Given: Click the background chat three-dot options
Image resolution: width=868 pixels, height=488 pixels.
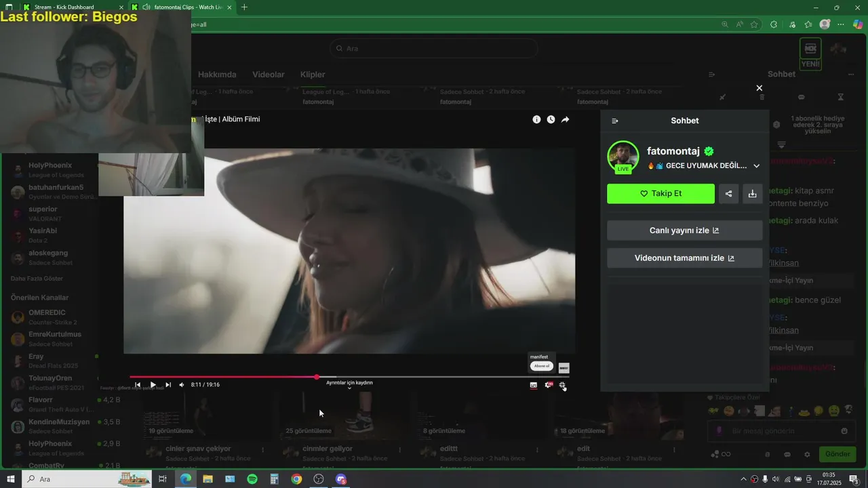Looking at the screenshot, I should click(x=851, y=75).
